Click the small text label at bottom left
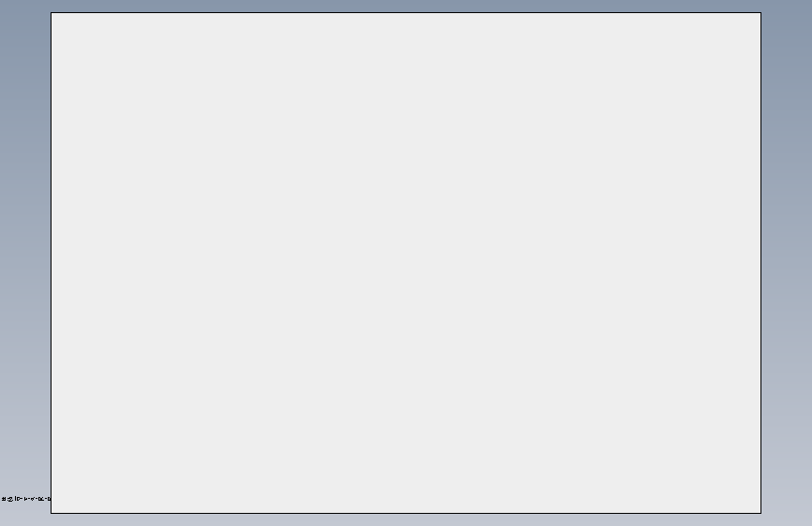Image resolution: width=812 pixels, height=526 pixels. coord(26,499)
